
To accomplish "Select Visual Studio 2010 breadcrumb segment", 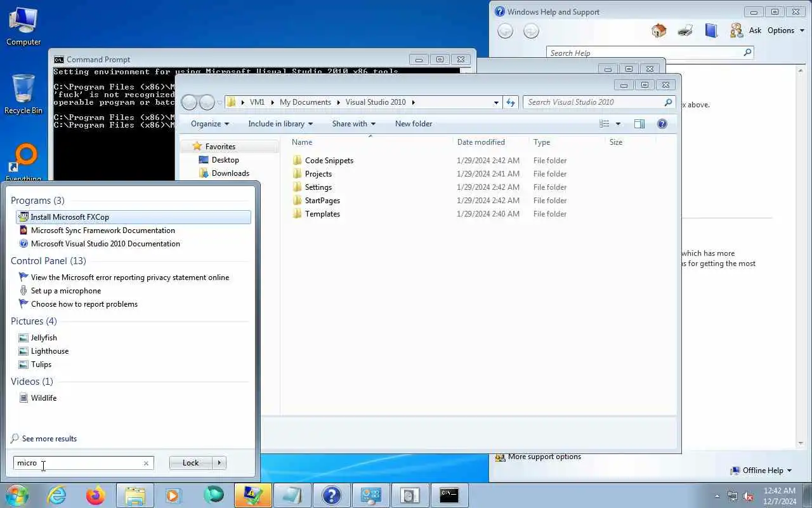I will point(376,102).
